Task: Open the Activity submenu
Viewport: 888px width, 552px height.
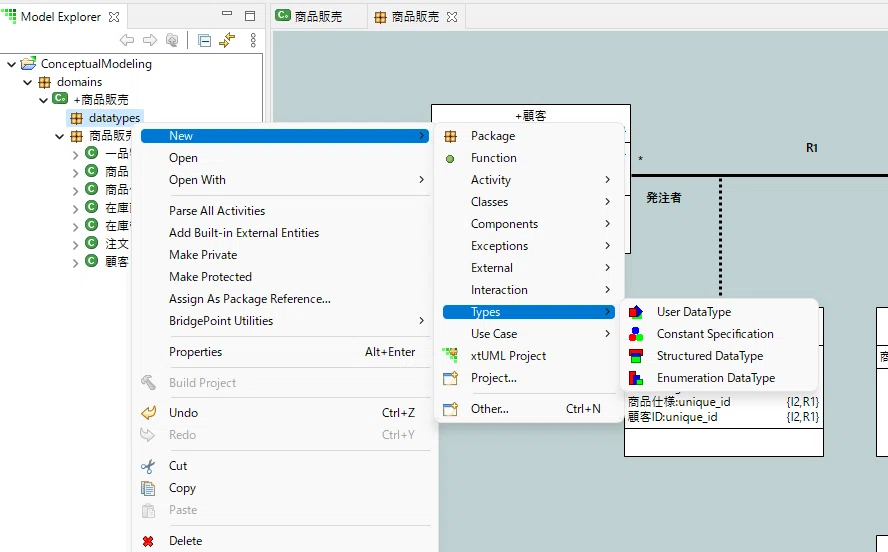Action: click(x=528, y=180)
